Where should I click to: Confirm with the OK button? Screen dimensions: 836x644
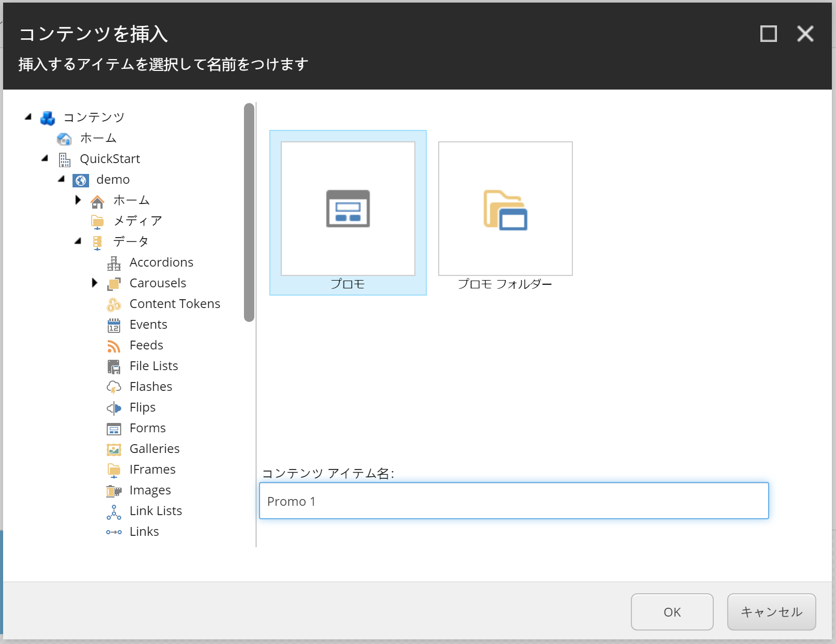coord(672,612)
